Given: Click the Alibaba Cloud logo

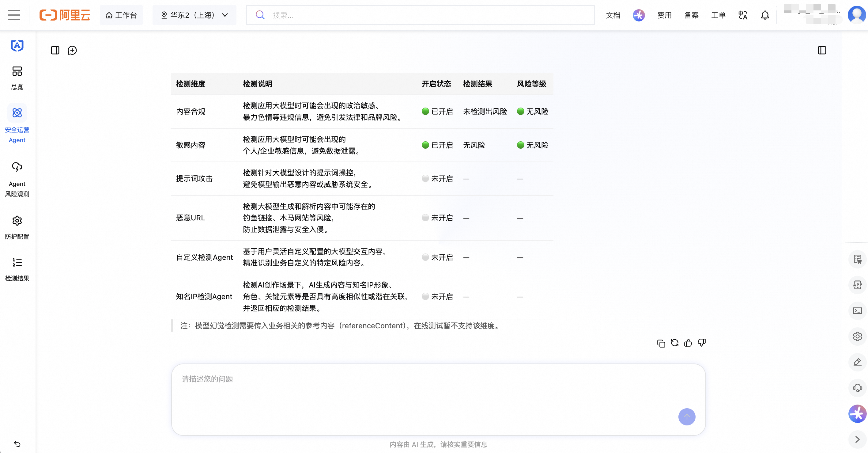Looking at the screenshot, I should tap(65, 15).
